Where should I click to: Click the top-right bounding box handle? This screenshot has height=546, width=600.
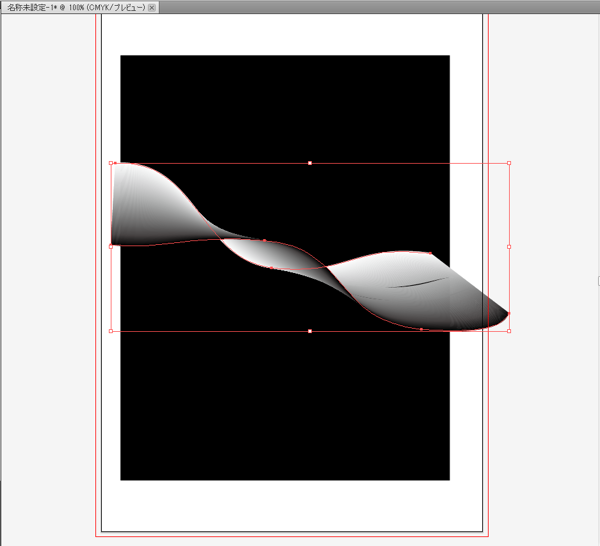509,163
